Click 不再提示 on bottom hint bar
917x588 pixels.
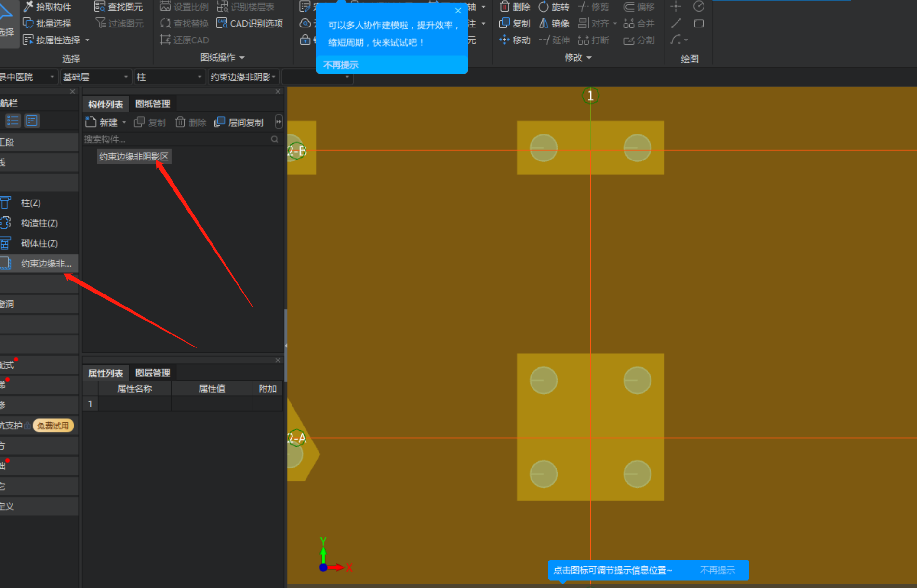point(718,570)
